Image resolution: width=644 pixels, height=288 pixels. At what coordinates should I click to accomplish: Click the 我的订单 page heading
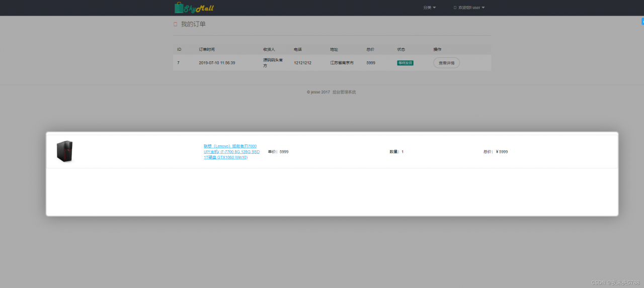click(x=193, y=24)
